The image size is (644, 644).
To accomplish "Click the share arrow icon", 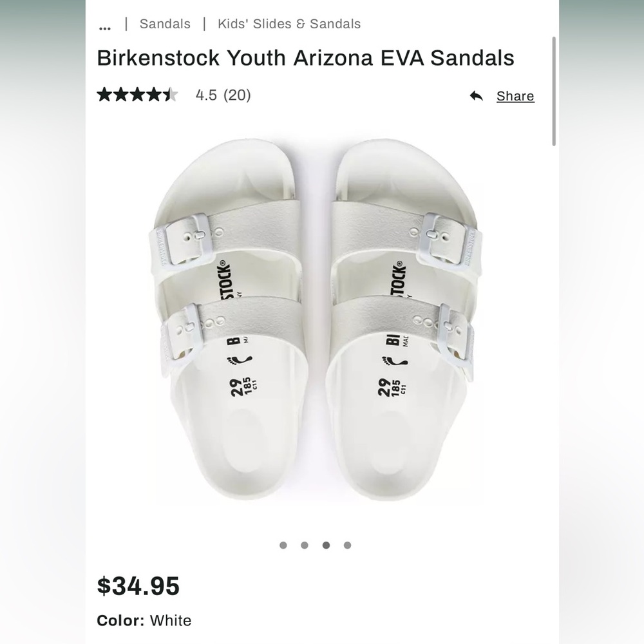I will click(476, 95).
